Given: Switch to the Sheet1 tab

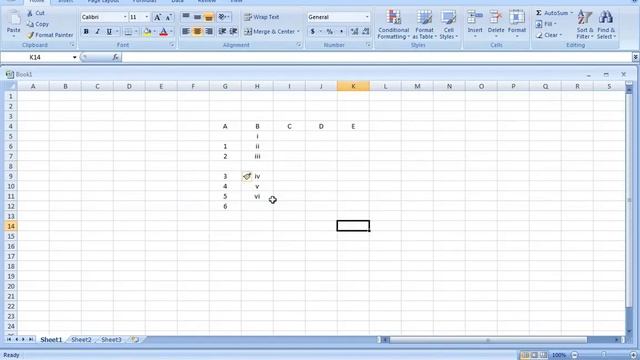Looking at the screenshot, I should point(51,340).
